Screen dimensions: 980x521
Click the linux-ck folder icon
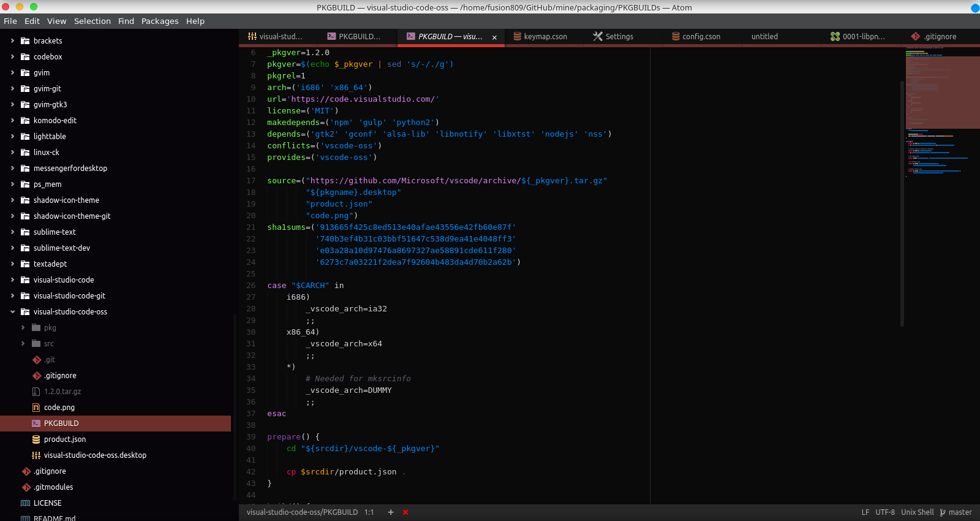pyautogui.click(x=25, y=153)
